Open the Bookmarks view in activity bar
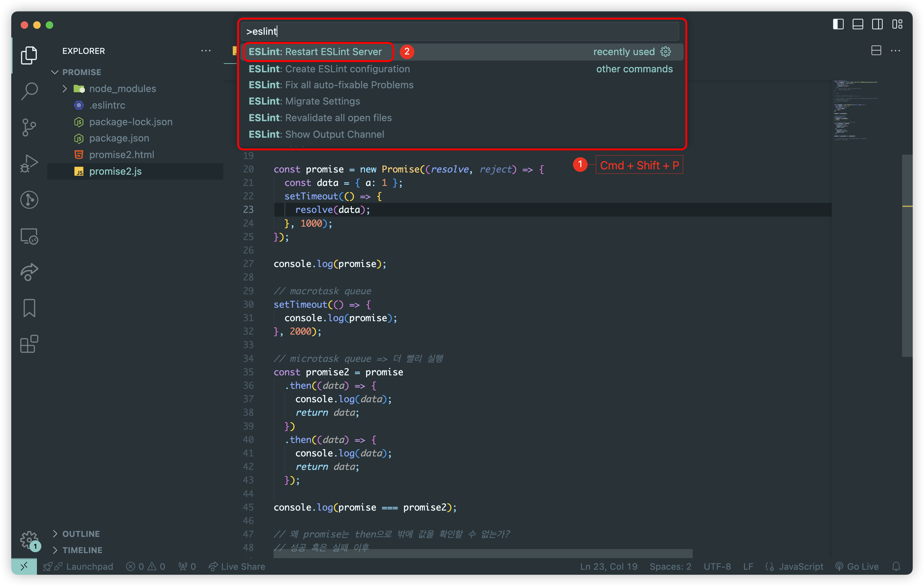The image size is (924, 586). point(29,308)
